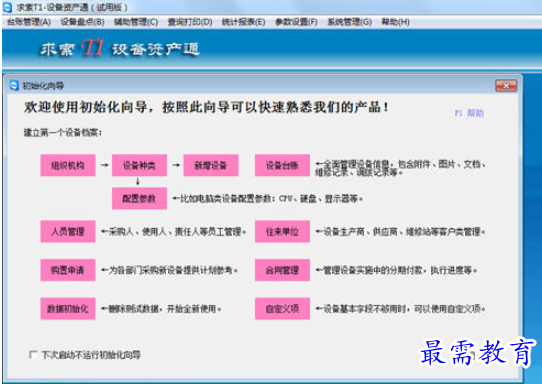The width and height of the screenshot is (542, 384).
Task: Click the 建立第一个设备档案 label
Action: 63,132
